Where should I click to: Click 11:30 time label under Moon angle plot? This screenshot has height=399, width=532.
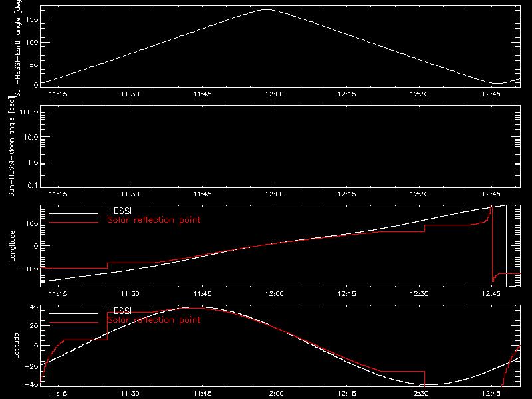(x=130, y=194)
